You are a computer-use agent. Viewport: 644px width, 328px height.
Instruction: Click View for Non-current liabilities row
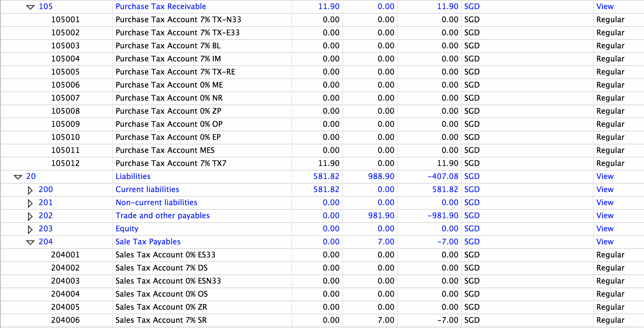pos(605,203)
